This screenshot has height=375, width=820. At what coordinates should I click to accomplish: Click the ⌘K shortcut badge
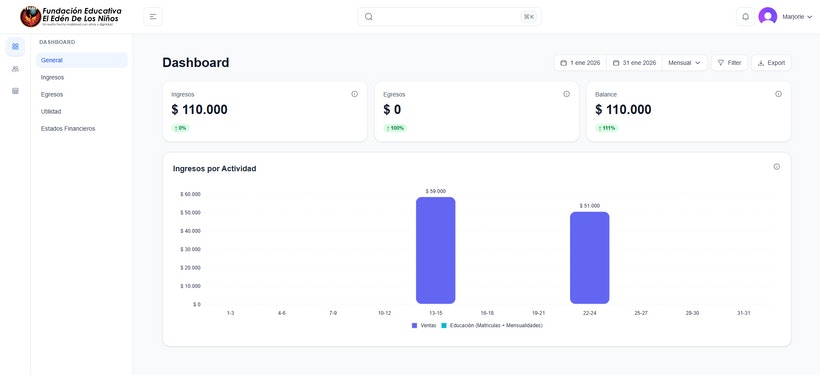[529, 17]
